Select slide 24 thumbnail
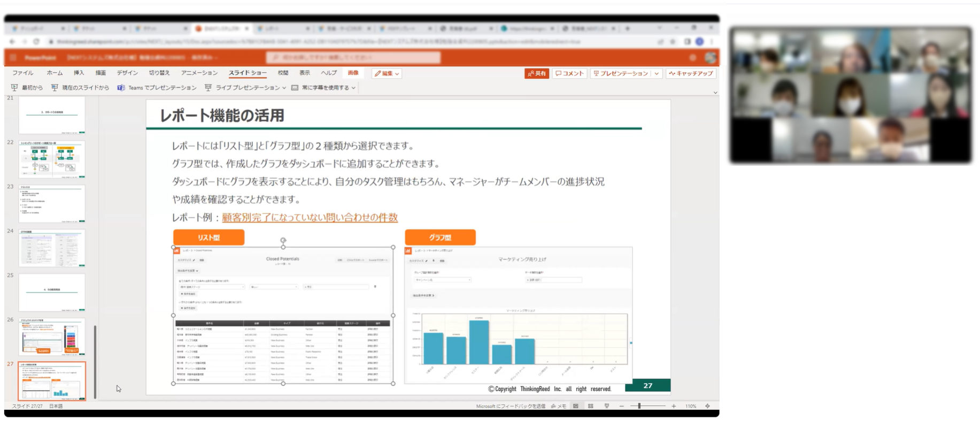Image resolution: width=980 pixels, height=427 pixels. click(x=52, y=248)
